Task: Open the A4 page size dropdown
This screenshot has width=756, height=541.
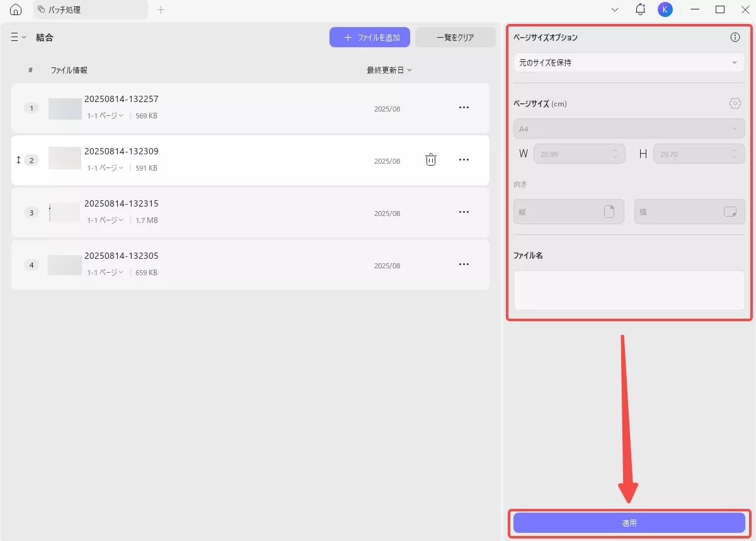Action: (x=629, y=128)
